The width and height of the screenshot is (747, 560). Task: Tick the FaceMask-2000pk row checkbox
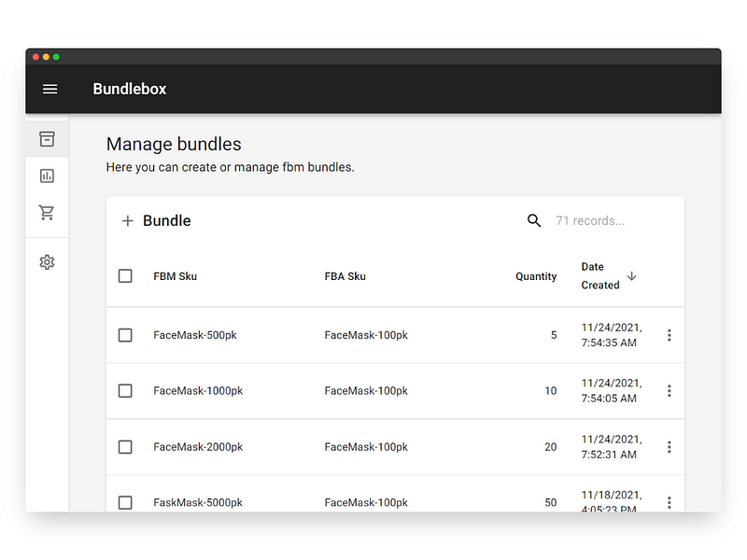pos(125,447)
